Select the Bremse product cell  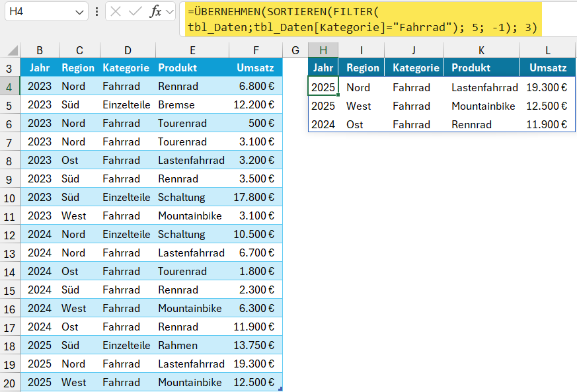tap(192, 105)
